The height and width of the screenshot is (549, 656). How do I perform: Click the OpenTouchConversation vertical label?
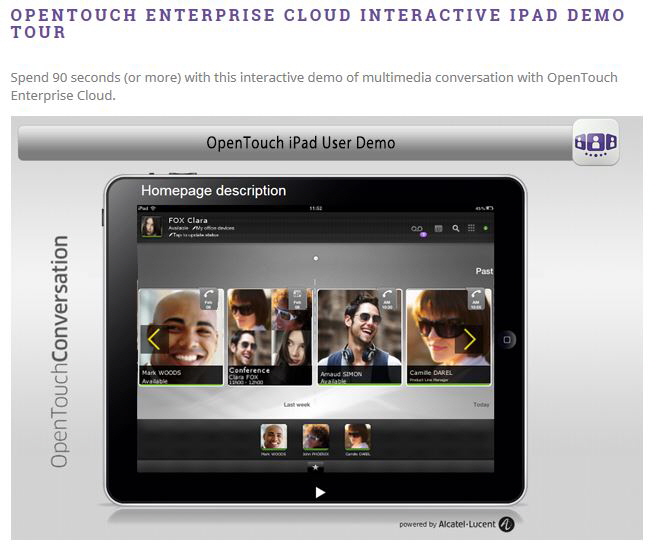point(59,351)
